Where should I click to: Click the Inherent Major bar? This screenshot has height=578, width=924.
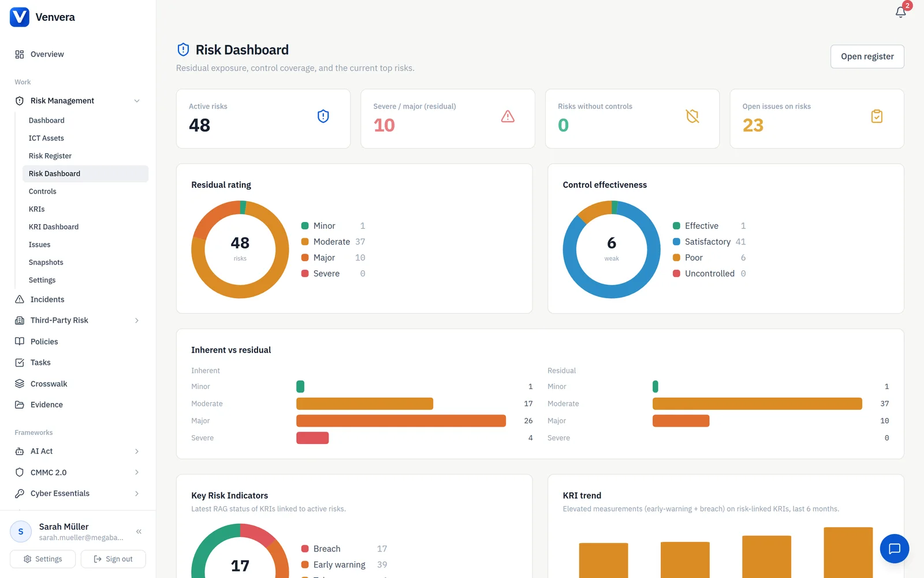[x=401, y=421]
